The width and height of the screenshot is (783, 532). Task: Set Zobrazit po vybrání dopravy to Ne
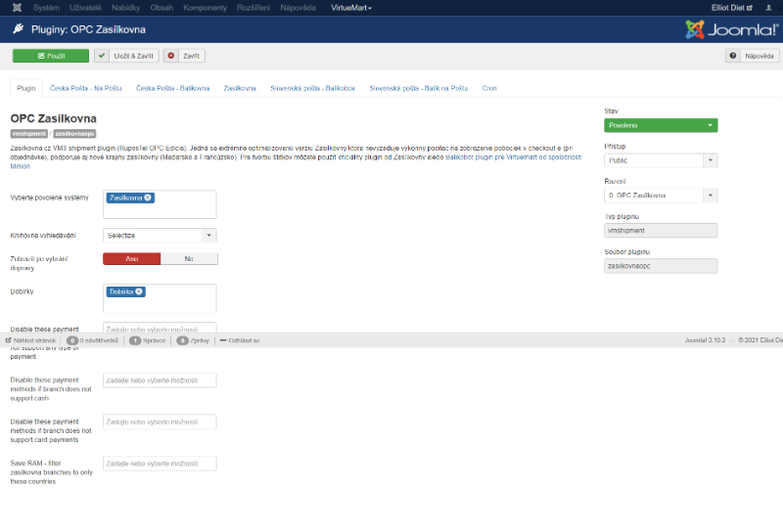[189, 258]
